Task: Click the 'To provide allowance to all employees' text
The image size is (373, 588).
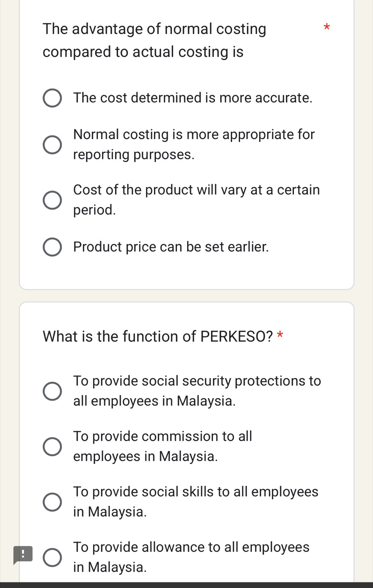Action: click(x=191, y=557)
